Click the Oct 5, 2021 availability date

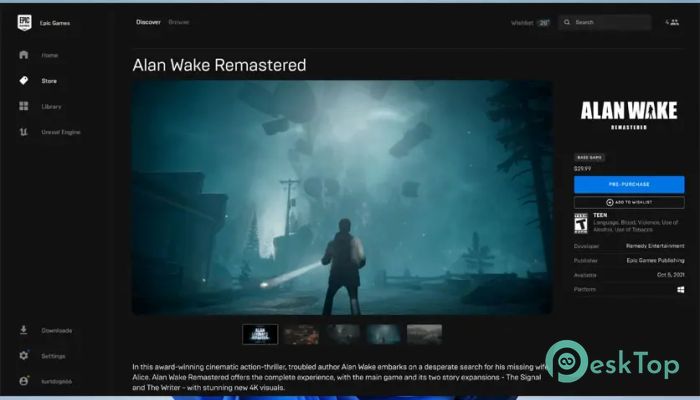tap(671, 275)
